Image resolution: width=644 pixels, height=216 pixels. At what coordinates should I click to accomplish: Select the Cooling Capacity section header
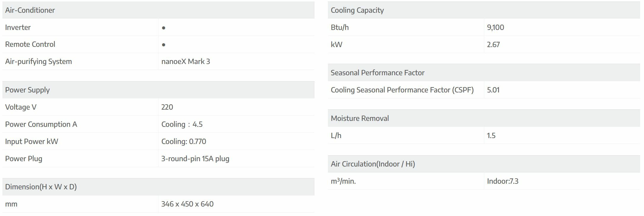pyautogui.click(x=357, y=10)
